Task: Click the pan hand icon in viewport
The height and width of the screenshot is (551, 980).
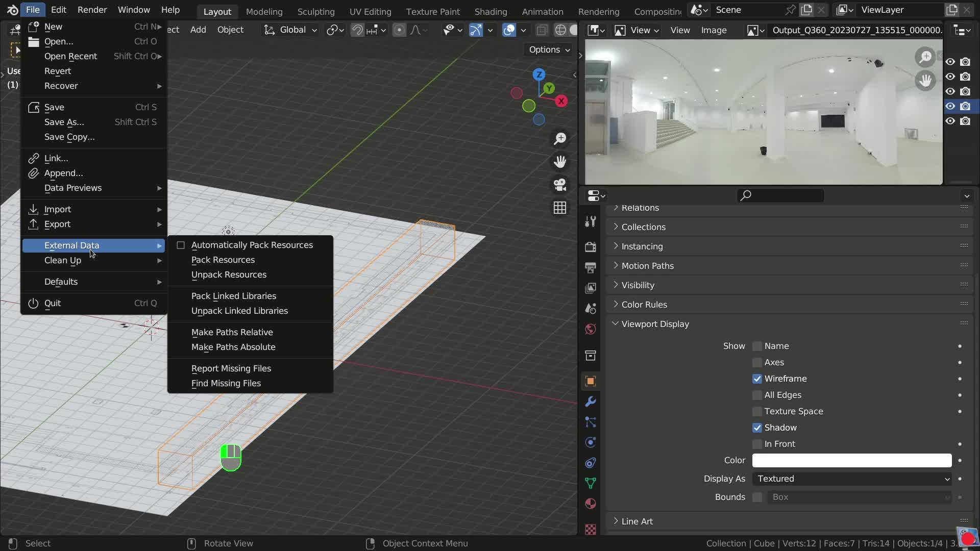Action: tap(560, 162)
